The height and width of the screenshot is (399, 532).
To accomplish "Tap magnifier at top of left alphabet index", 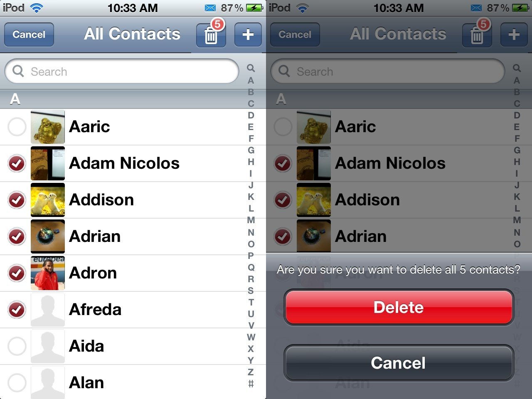I will coord(251,68).
